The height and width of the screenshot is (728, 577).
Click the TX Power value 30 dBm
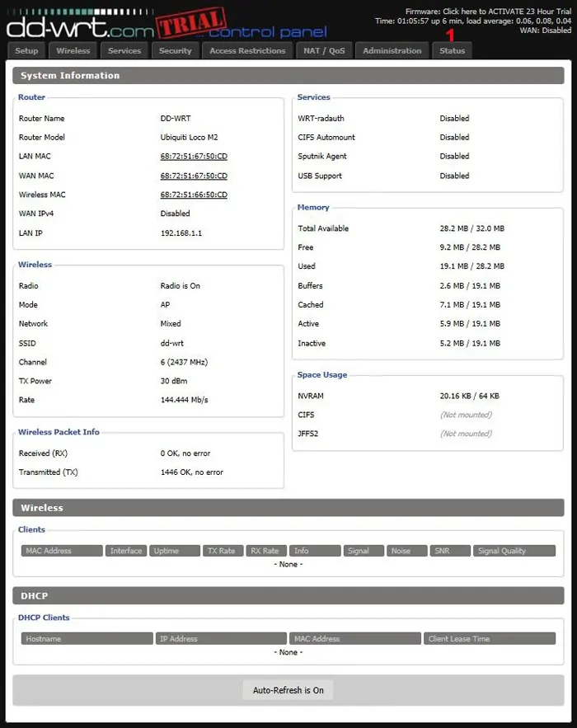[174, 381]
